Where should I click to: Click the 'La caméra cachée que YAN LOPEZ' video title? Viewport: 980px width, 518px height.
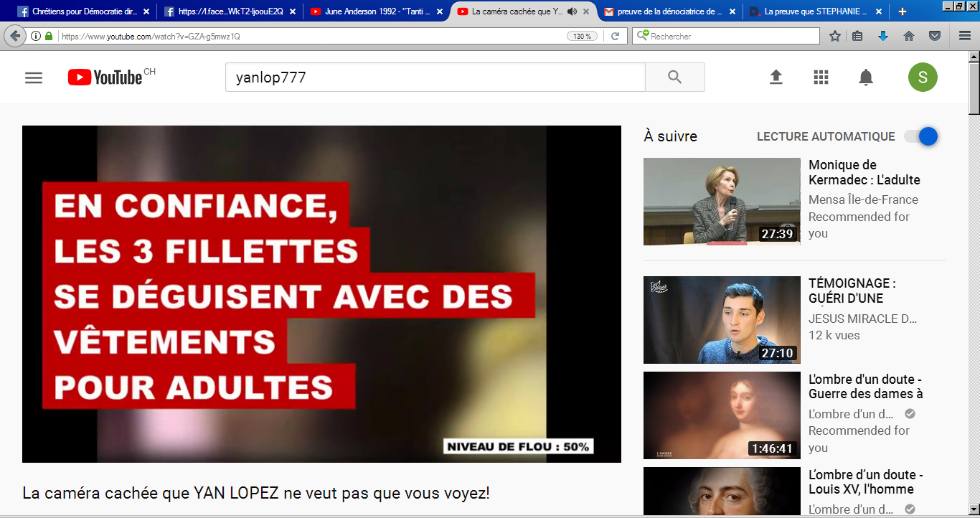[256, 494]
